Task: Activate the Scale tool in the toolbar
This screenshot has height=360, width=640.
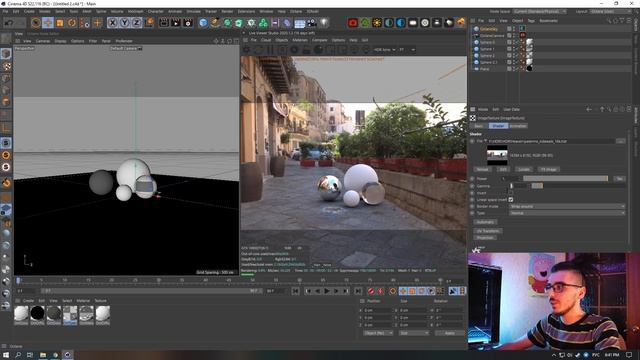Action: pos(60,23)
